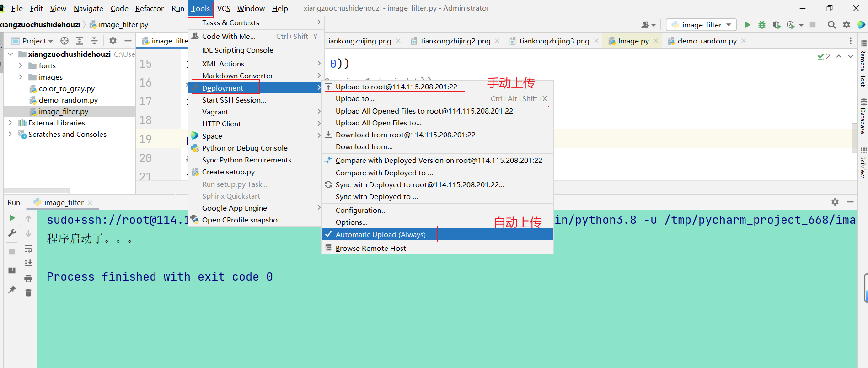Screen dimensions: 868x368
Task: Open Python or Debug Console
Action: click(x=255, y=148)
